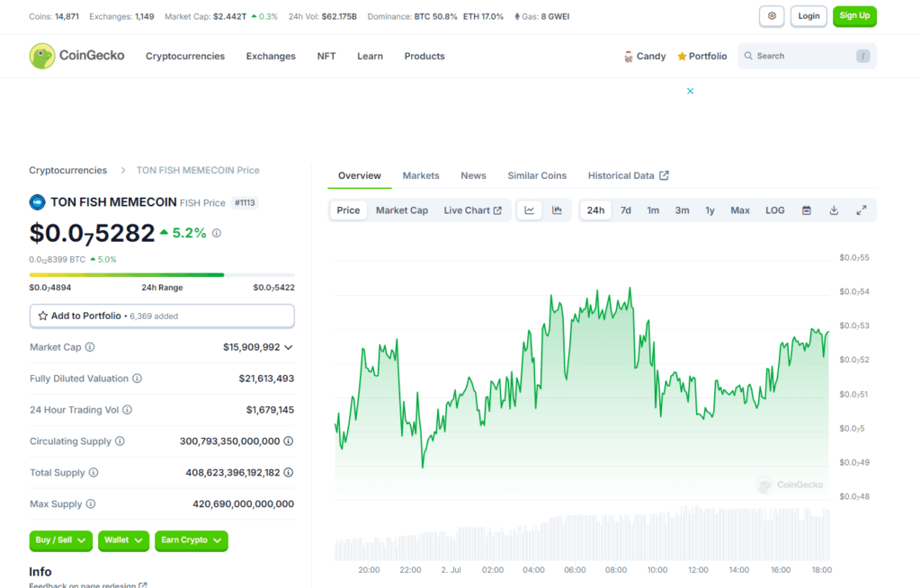The height and width of the screenshot is (588, 921).
Task: Click info icon beside 408,623,396,192,182 value
Action: [289, 472]
